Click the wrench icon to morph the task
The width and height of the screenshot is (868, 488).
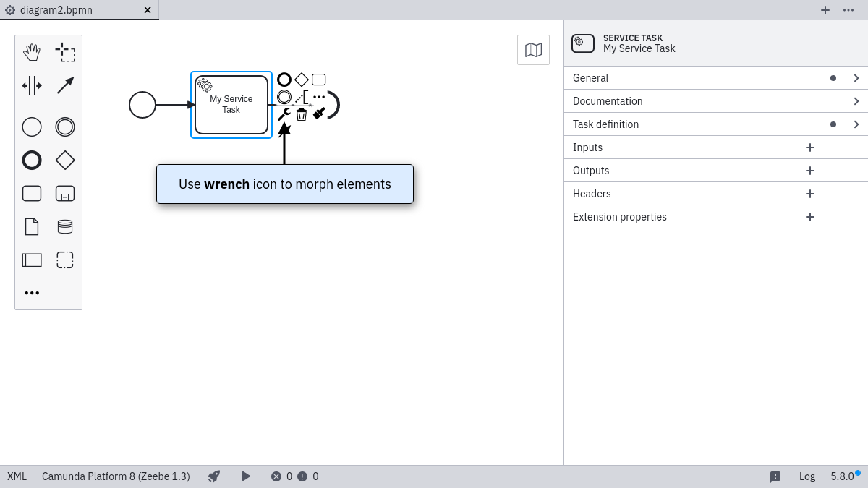(284, 114)
